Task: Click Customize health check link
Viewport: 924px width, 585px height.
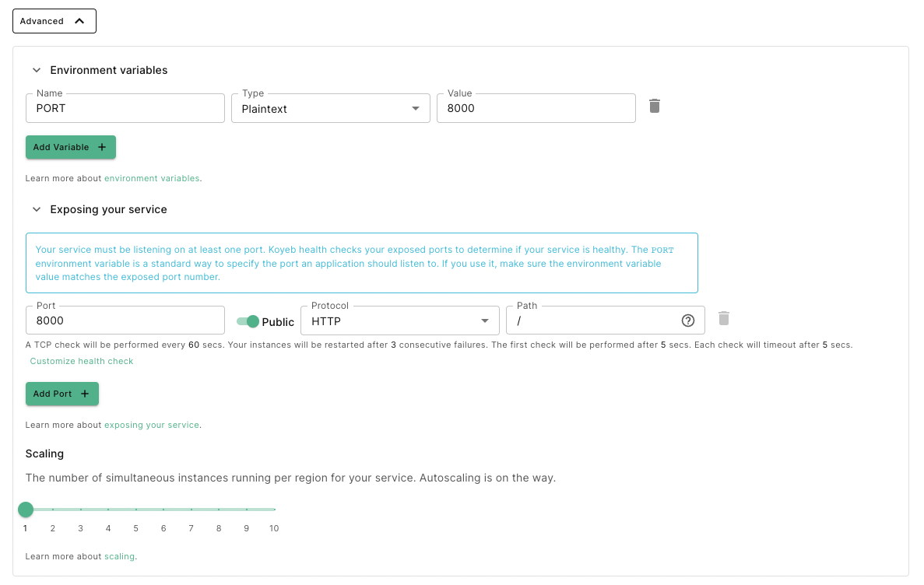Action: [x=81, y=361]
